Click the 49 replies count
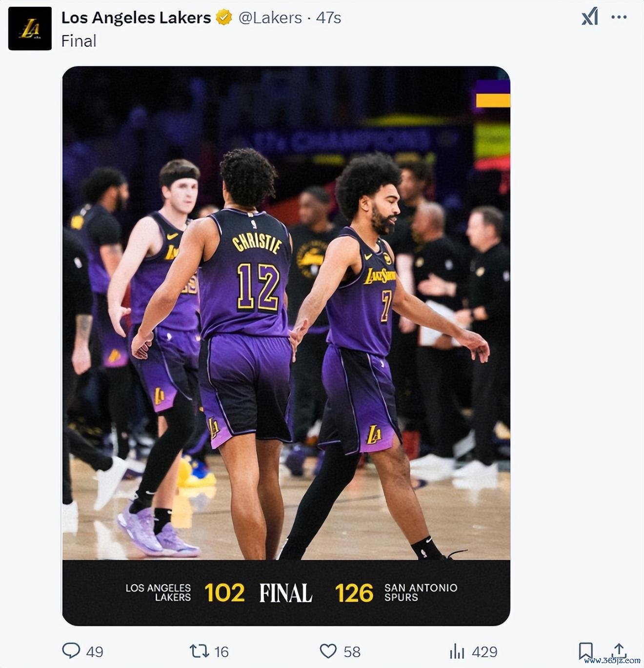Screen dimensions: 644x668 (x=95, y=651)
